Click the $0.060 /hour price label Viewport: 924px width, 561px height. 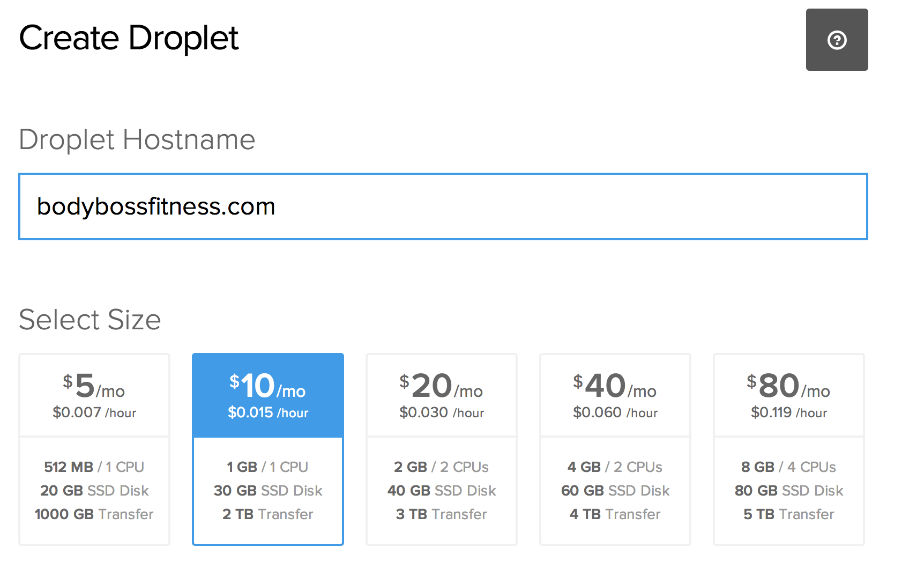[615, 412]
